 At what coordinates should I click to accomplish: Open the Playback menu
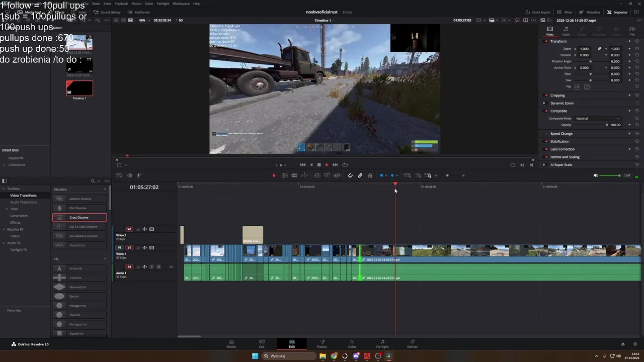[x=121, y=4]
